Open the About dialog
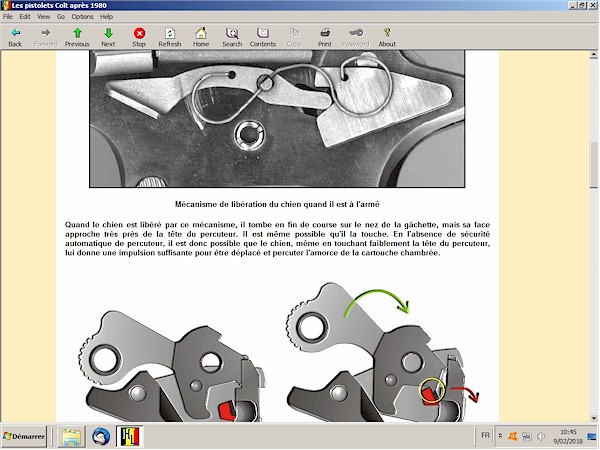The image size is (600, 450). pos(387,37)
